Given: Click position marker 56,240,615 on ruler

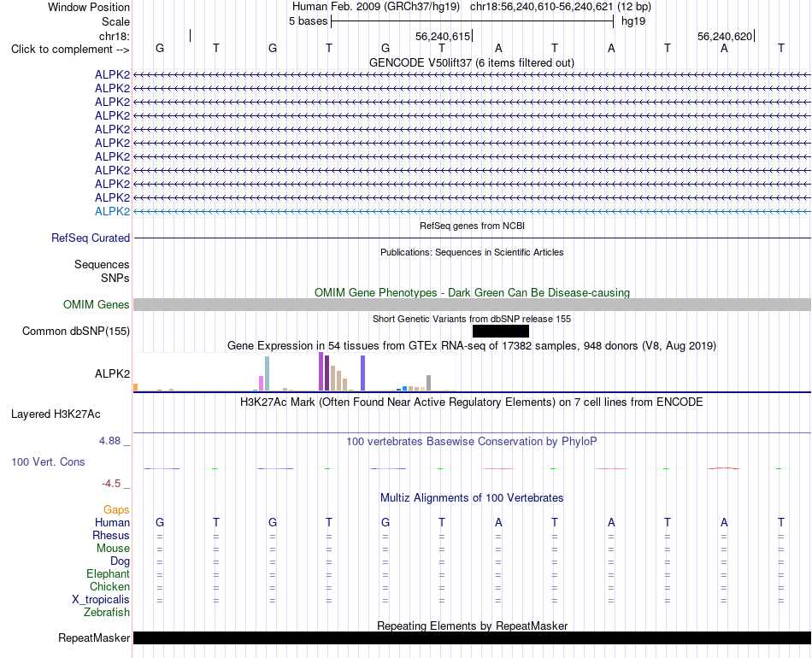Looking at the screenshot, I should pos(444,36).
